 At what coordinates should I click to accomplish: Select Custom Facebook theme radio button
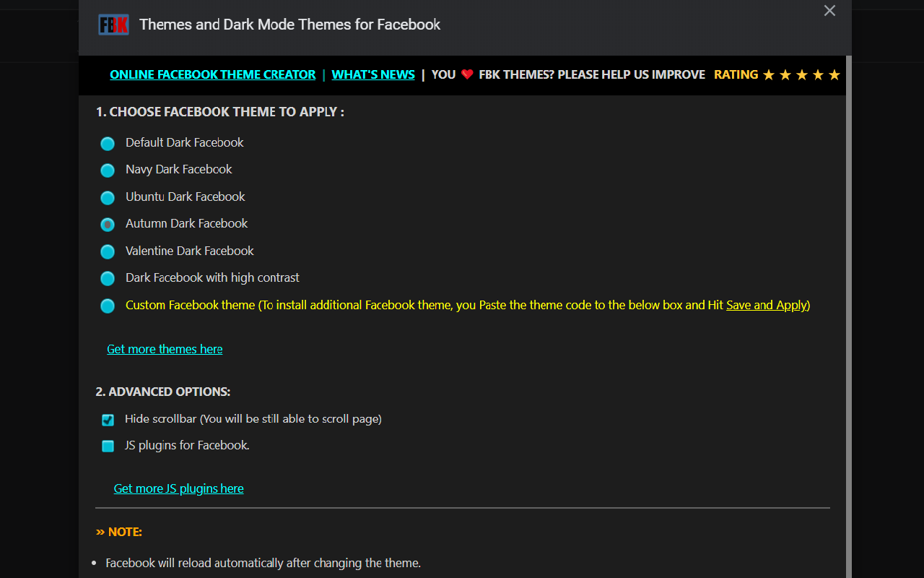click(108, 306)
